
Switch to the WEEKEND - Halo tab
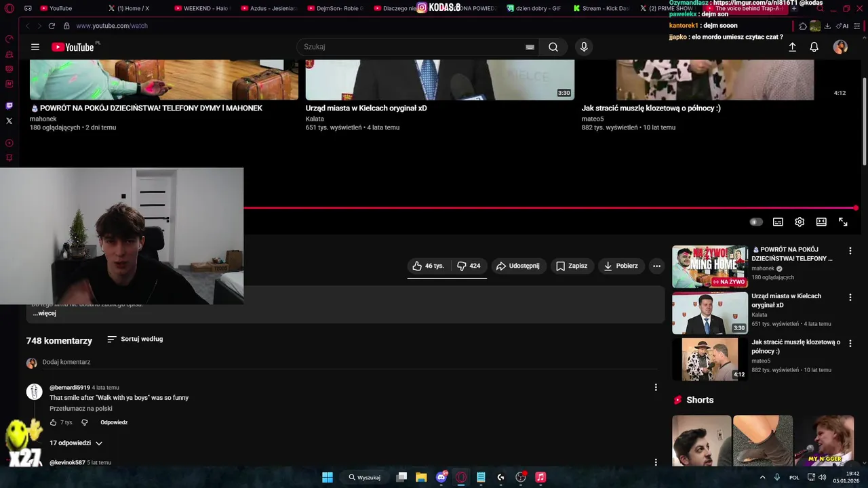(202, 8)
